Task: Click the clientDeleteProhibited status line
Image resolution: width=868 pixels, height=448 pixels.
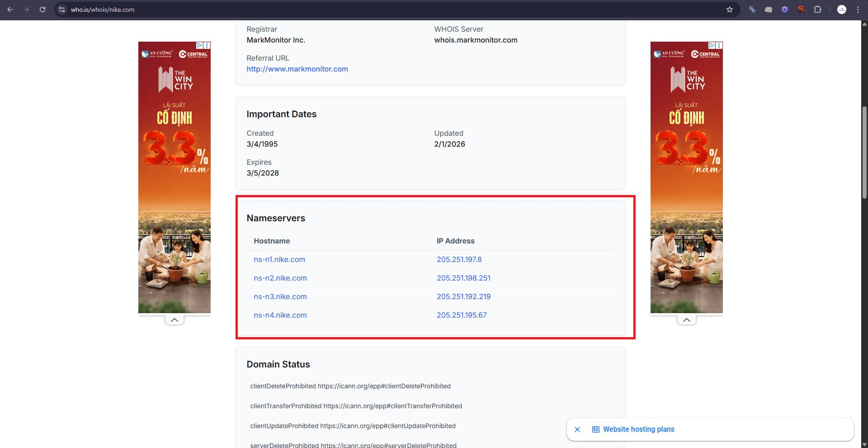Action: [350, 386]
